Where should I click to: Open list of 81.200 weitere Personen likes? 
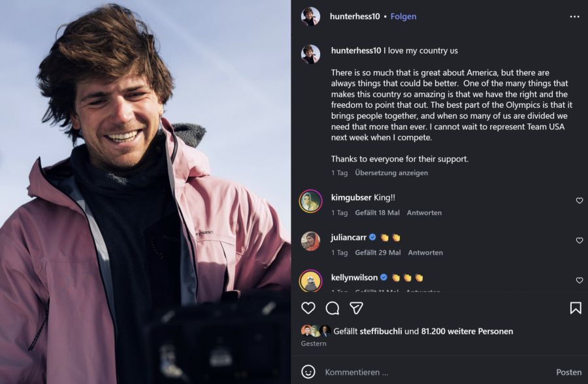467,331
